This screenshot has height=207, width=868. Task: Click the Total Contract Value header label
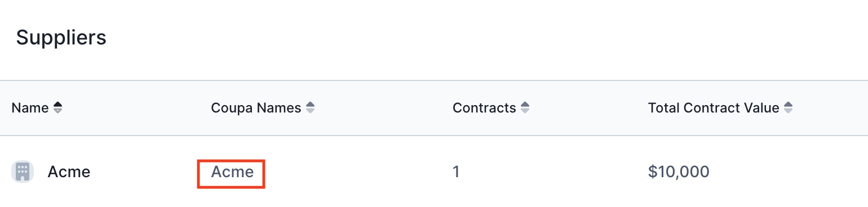coord(714,108)
